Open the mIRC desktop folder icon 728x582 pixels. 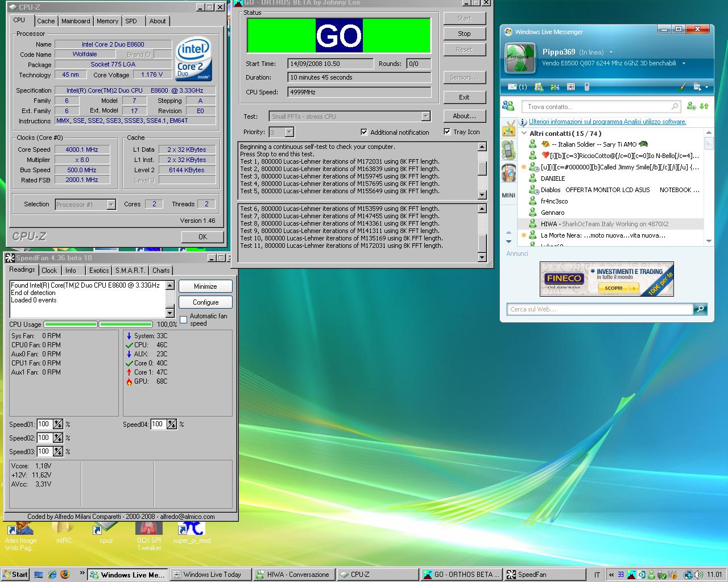pos(64,533)
